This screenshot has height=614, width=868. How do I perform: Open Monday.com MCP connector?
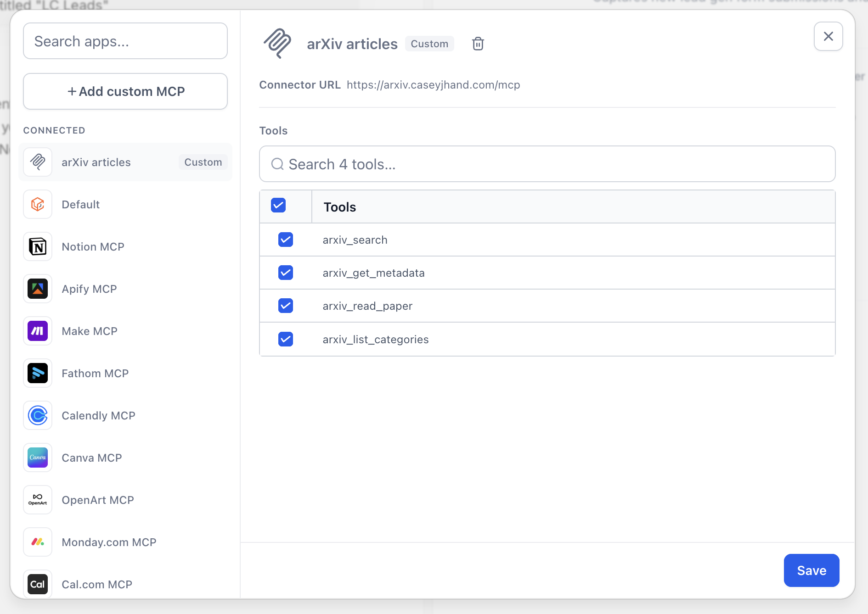pyautogui.click(x=125, y=542)
